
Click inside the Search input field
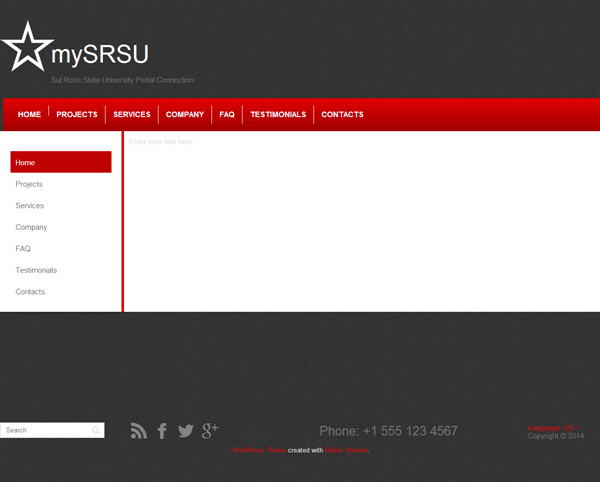45,430
